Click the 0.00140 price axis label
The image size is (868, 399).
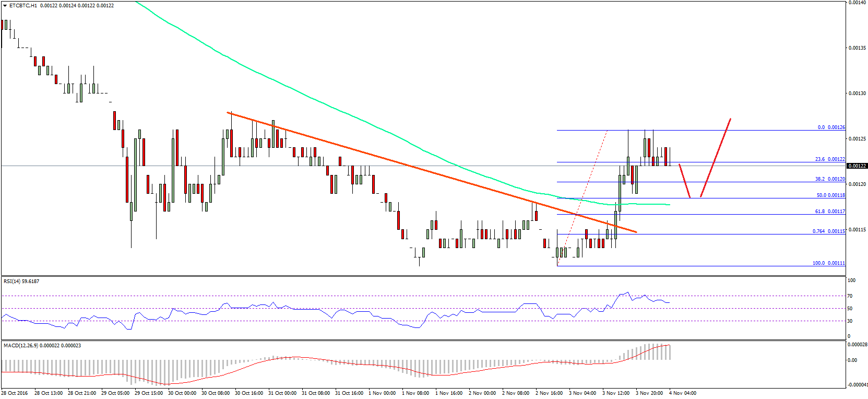857,3
